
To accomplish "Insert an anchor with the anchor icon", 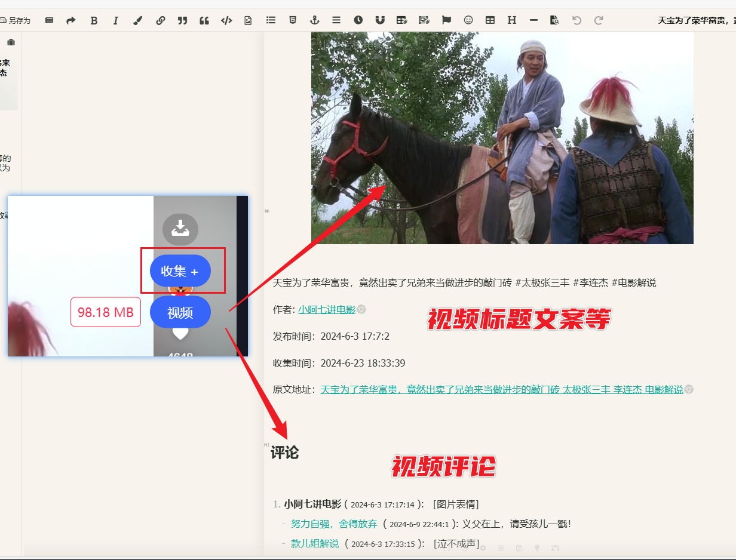I will click(314, 20).
